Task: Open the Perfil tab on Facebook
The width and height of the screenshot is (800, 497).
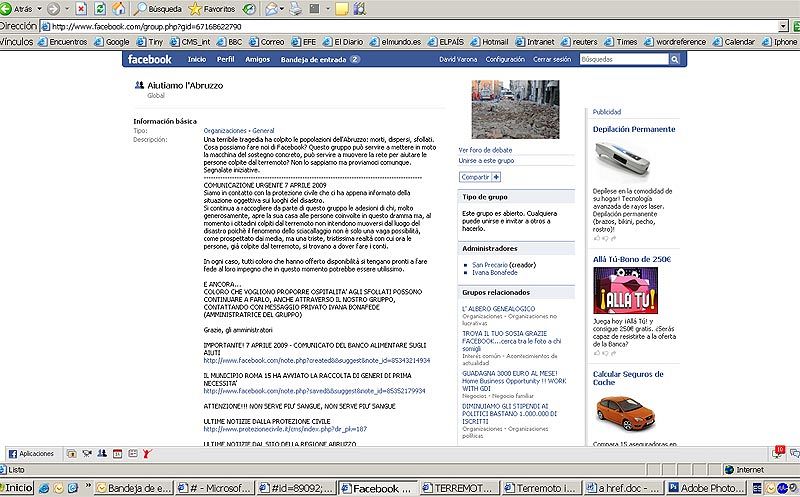Action: click(225, 60)
